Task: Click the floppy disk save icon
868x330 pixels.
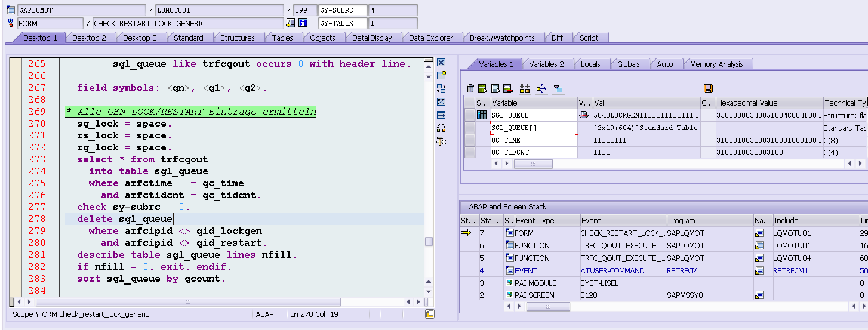Action: coord(708,88)
